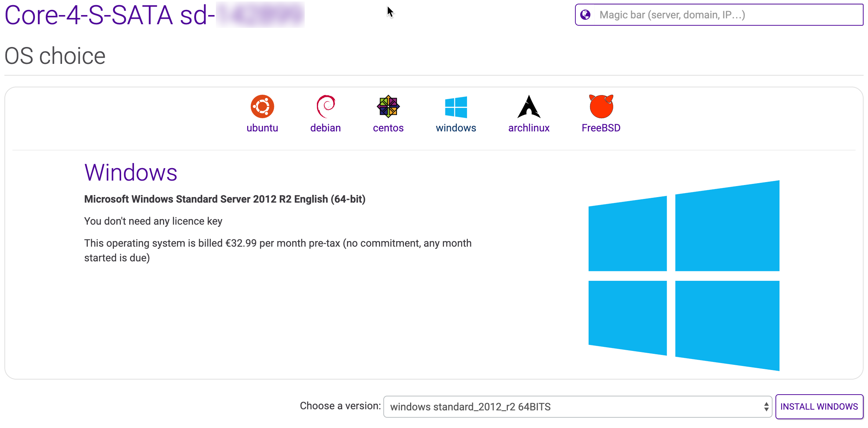Click the globe icon in Magic bar

pos(585,15)
